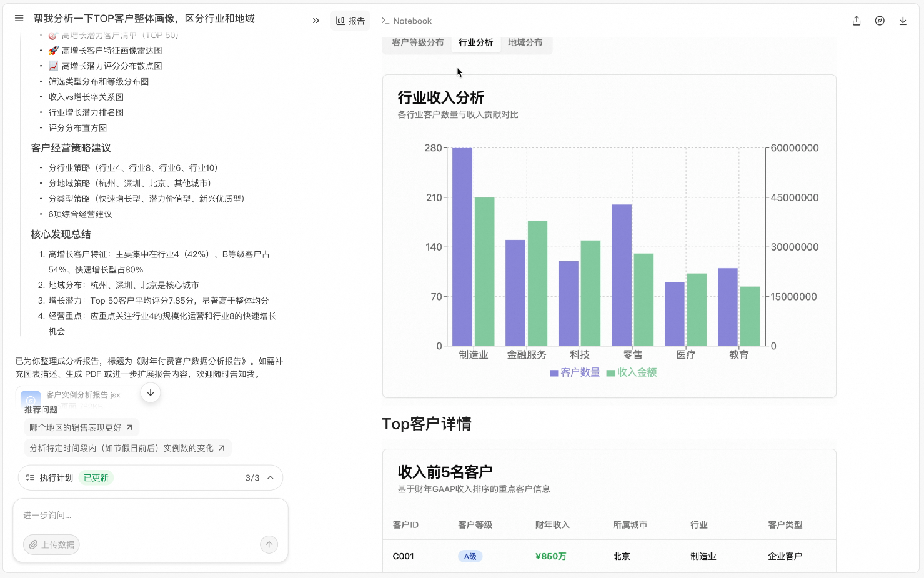Switch to the 报告 tab
Image resolution: width=924 pixels, height=578 pixels.
pos(350,21)
